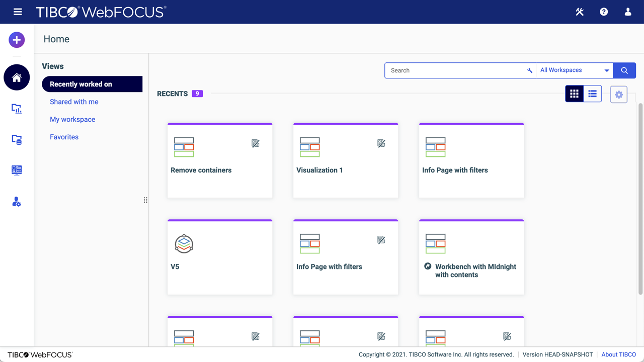Open the user settings sidebar icon

[x=17, y=202]
